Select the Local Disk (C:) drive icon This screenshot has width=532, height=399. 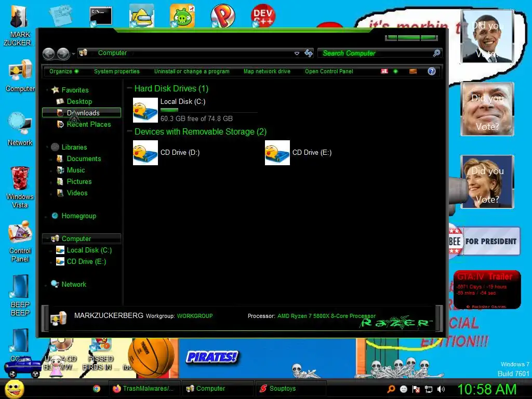pyautogui.click(x=145, y=110)
